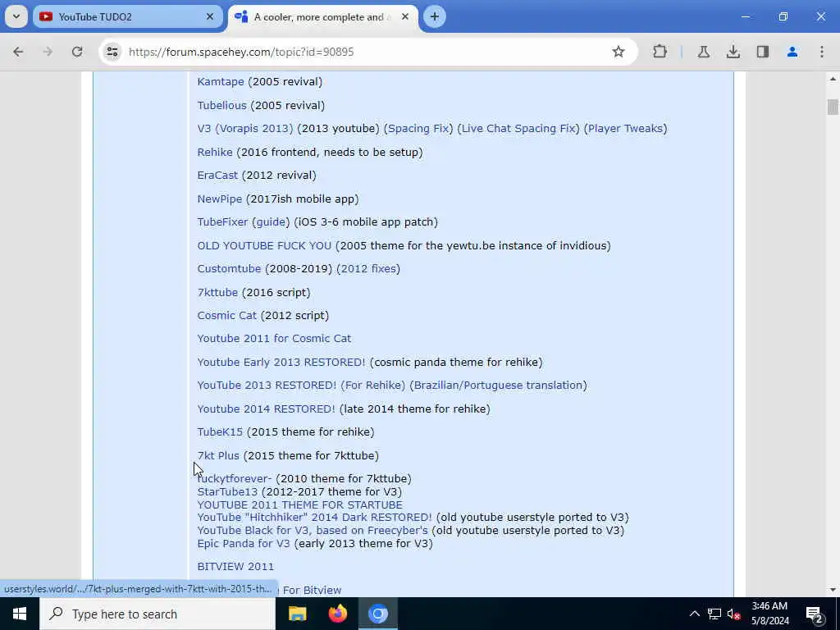Open the network status tray icon

[x=714, y=614]
